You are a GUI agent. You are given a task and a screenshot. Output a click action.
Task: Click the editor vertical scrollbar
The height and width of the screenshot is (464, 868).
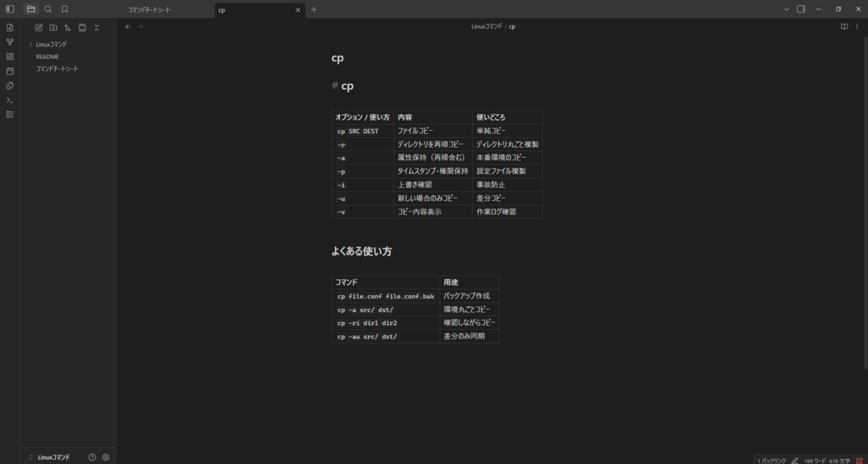click(x=865, y=202)
